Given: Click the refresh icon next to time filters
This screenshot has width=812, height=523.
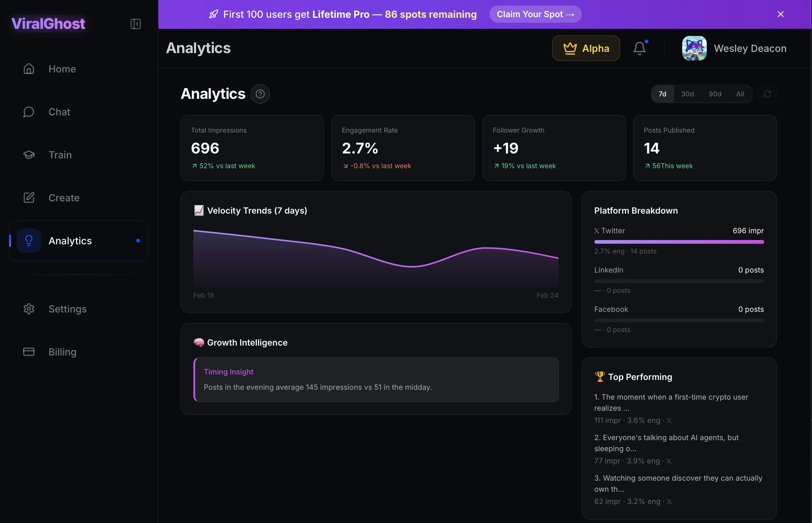Looking at the screenshot, I should point(768,94).
